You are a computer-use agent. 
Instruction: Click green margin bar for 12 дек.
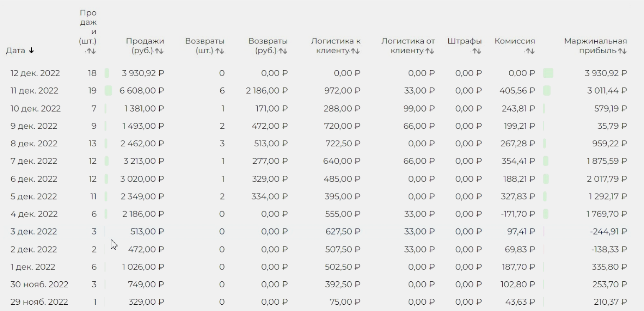(548, 73)
